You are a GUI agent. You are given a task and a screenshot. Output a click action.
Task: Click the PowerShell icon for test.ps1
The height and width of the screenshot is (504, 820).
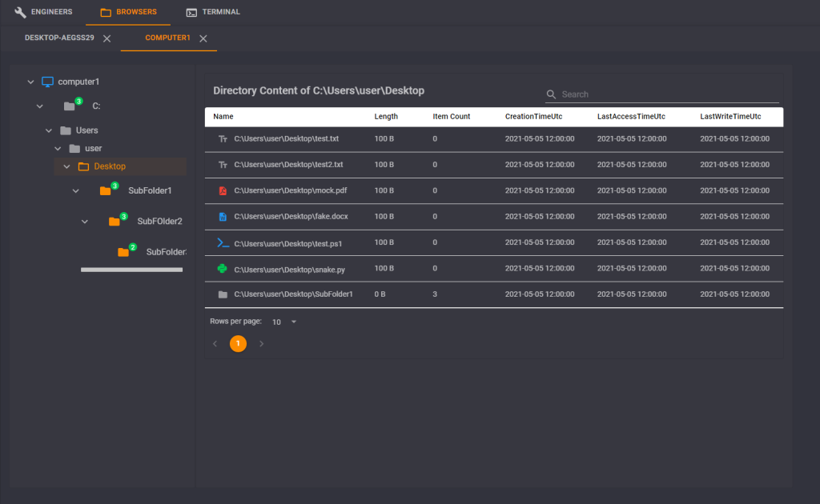click(x=223, y=242)
